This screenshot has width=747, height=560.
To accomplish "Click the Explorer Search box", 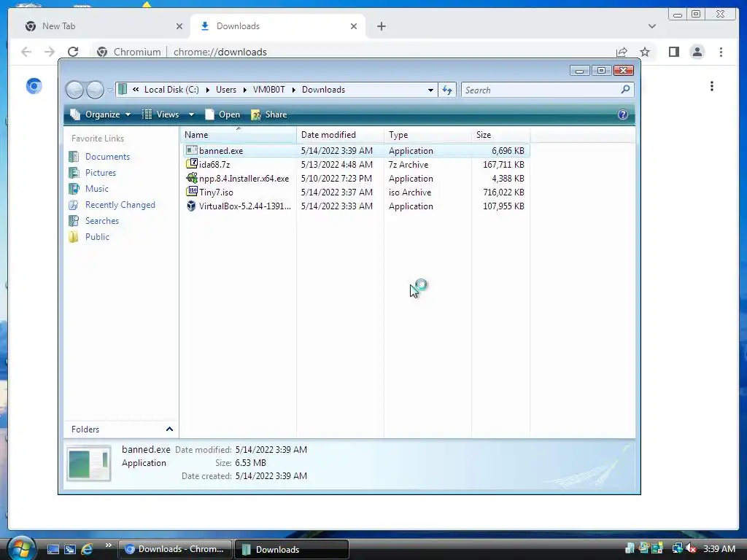I will [547, 90].
